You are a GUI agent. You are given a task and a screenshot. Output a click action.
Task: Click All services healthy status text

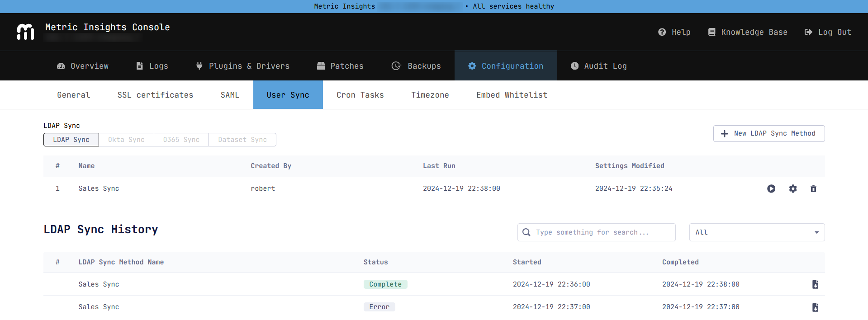513,6
